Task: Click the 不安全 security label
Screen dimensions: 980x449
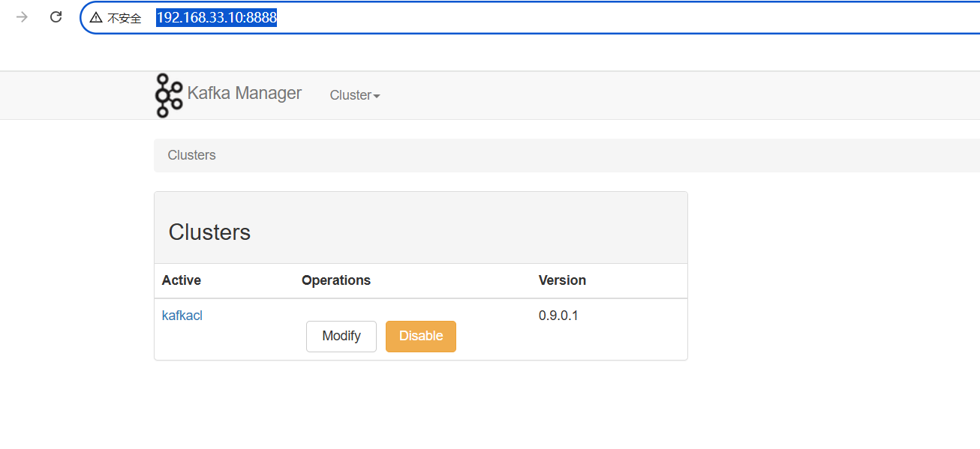Action: [x=125, y=19]
